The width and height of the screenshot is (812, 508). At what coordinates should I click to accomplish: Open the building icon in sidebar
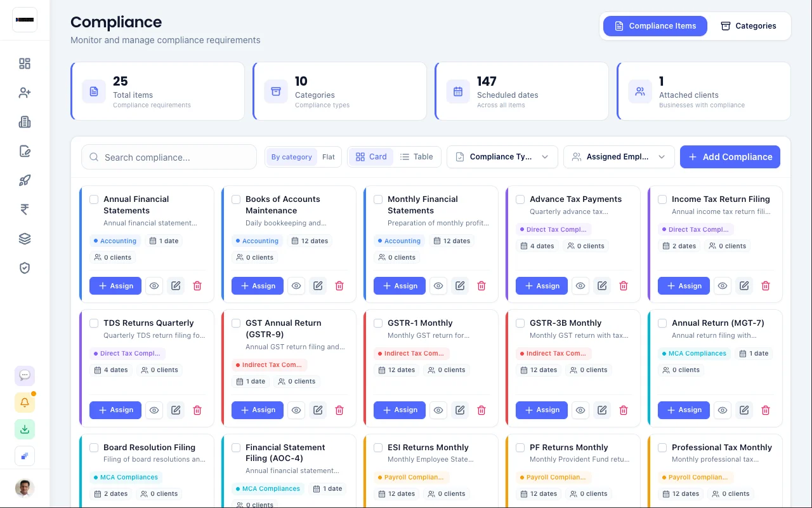click(x=25, y=122)
